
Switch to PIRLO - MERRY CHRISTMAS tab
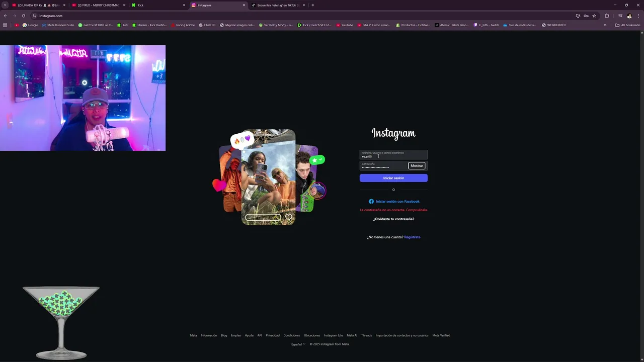[x=98, y=5]
